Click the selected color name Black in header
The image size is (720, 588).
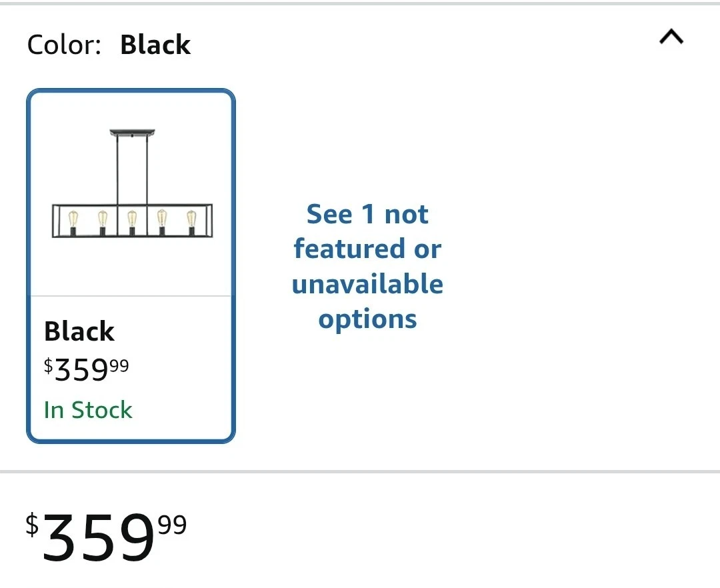click(155, 45)
